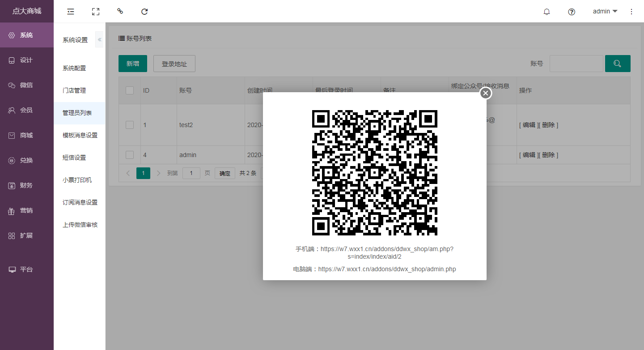Check the test2 row checkbox
The width and height of the screenshot is (644, 350).
click(130, 125)
